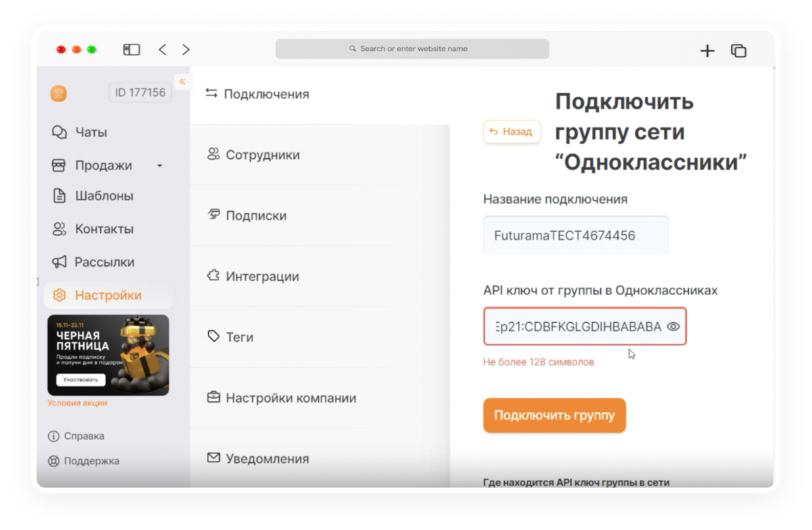Click the Настройки gear icon
Image resolution: width=812 pixels, height=530 pixels.
click(59, 295)
